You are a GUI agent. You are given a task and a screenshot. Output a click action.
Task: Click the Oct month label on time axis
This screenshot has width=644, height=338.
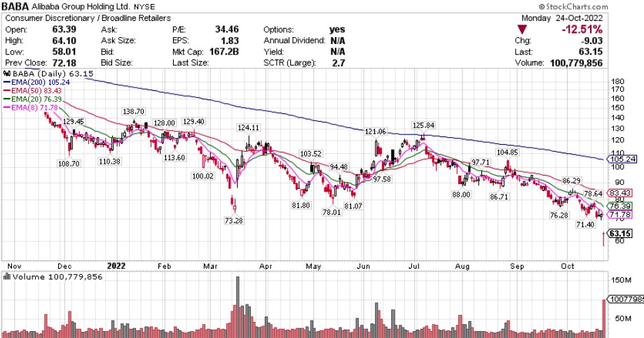(568, 266)
